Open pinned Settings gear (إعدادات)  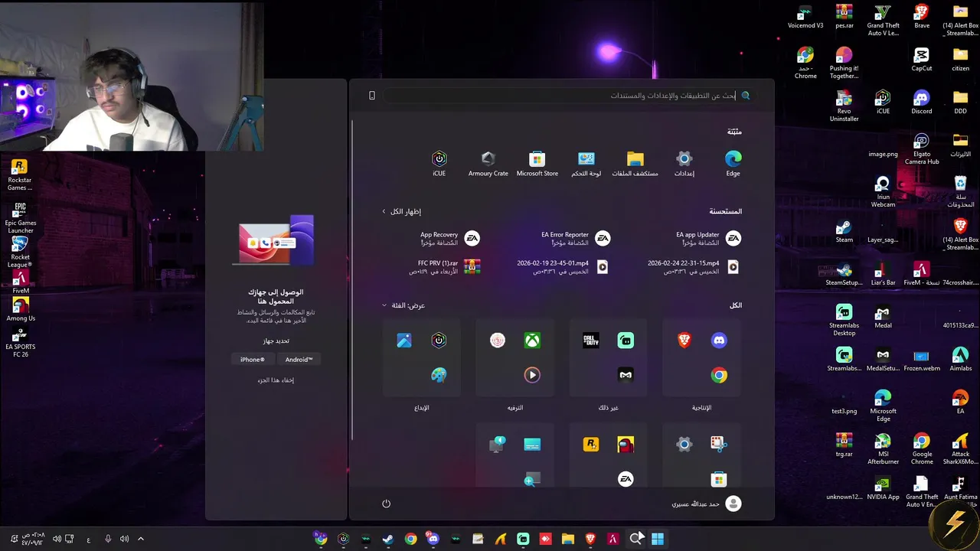tap(684, 164)
